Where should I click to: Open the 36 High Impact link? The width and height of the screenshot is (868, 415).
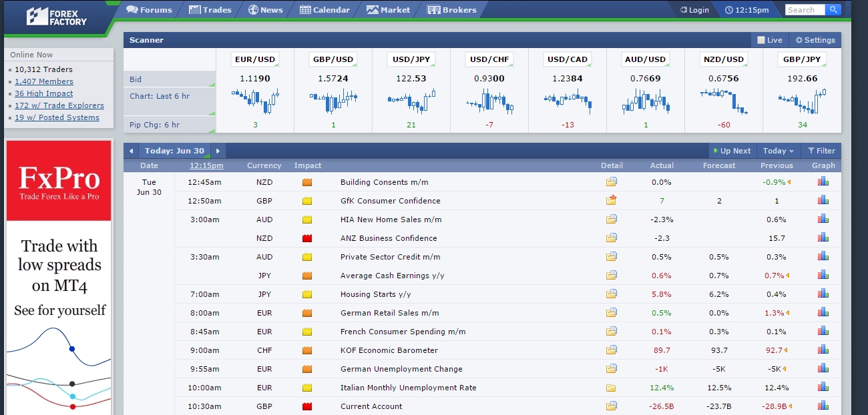[x=44, y=93]
